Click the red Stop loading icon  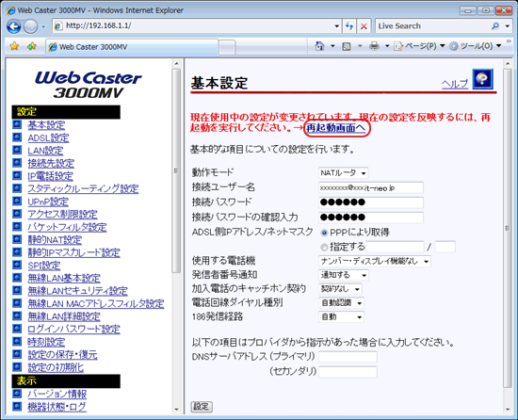(x=364, y=26)
